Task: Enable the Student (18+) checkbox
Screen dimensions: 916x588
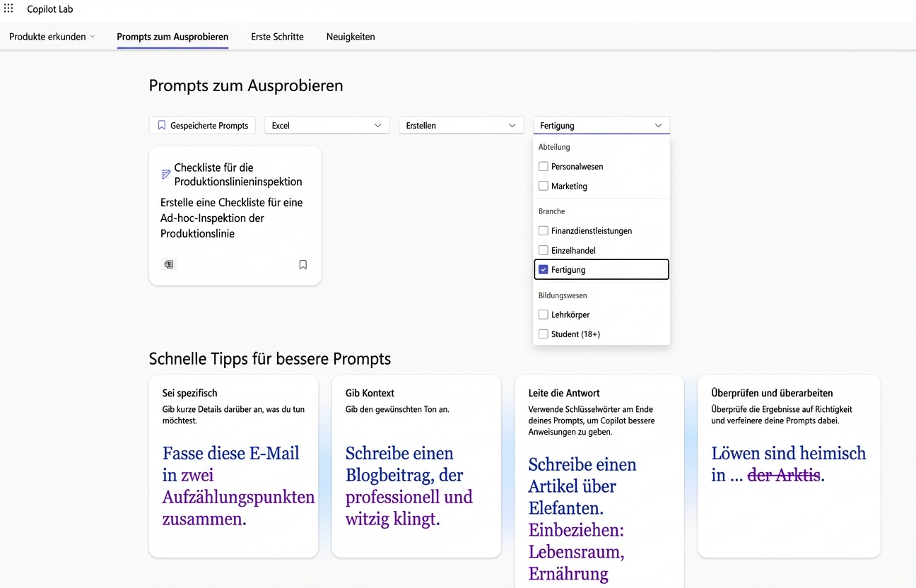Action: click(543, 334)
